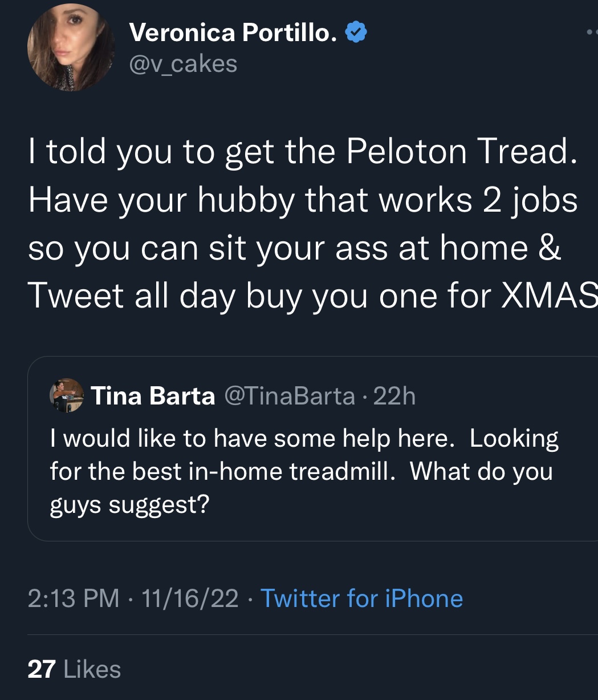This screenshot has height=700, width=598.
Task: Click the 22h timestamp on quoted tweet
Action: [x=394, y=395]
